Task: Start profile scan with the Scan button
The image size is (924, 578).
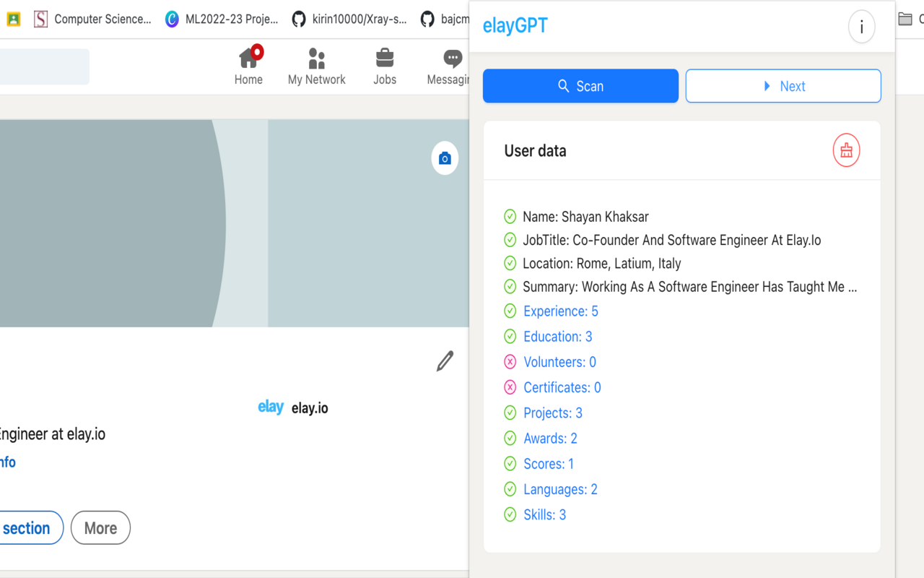Action: click(580, 86)
